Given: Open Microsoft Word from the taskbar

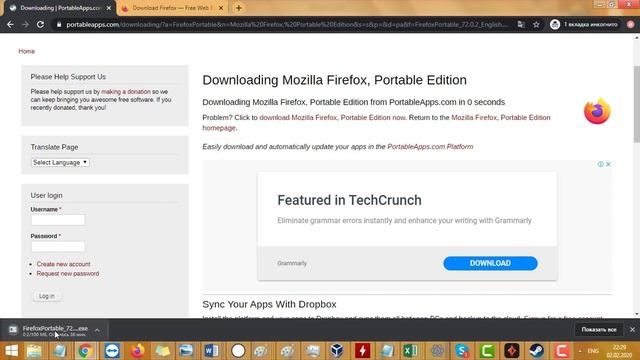Looking at the screenshot, I should [x=211, y=351].
